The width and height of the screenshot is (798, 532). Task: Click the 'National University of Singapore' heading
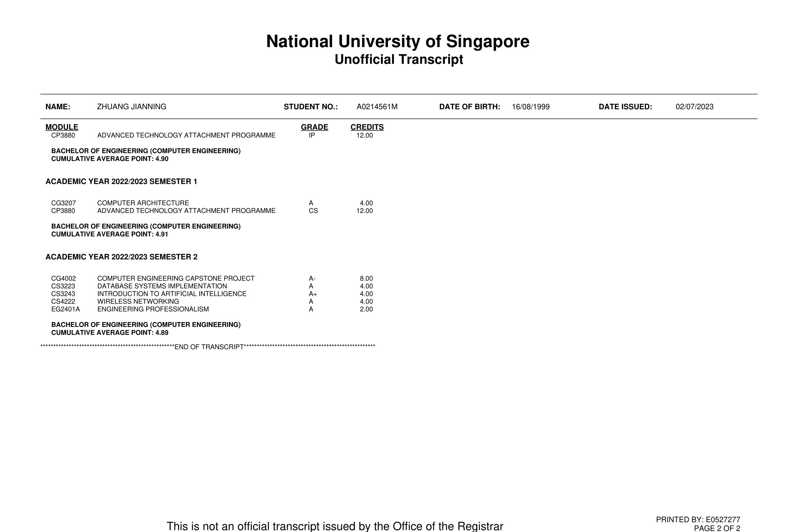398,42
